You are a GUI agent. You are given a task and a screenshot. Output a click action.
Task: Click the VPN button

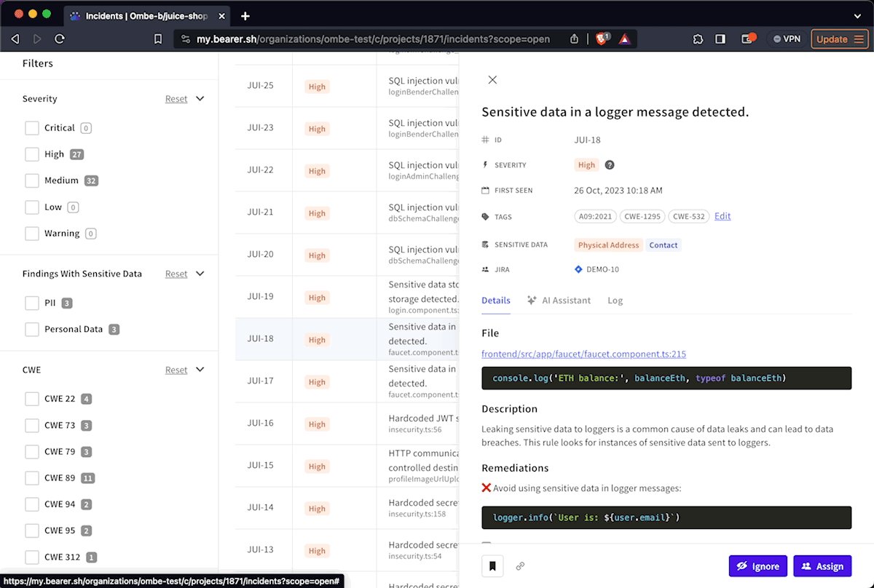pyautogui.click(x=787, y=39)
